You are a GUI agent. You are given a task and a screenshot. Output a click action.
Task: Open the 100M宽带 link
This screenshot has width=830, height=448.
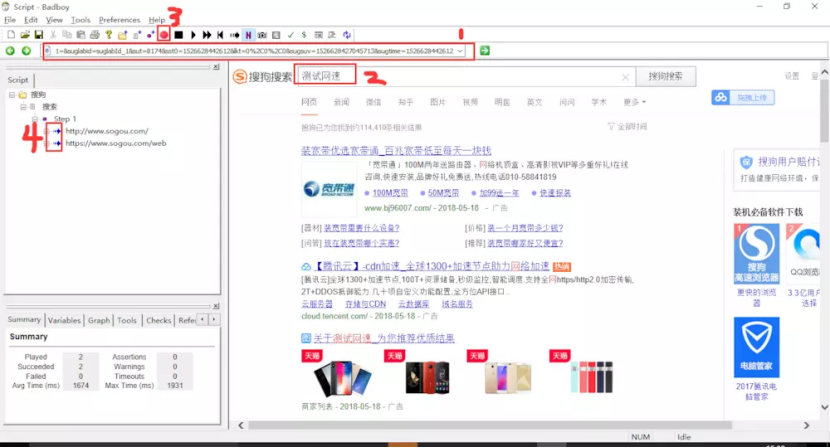tap(390, 193)
